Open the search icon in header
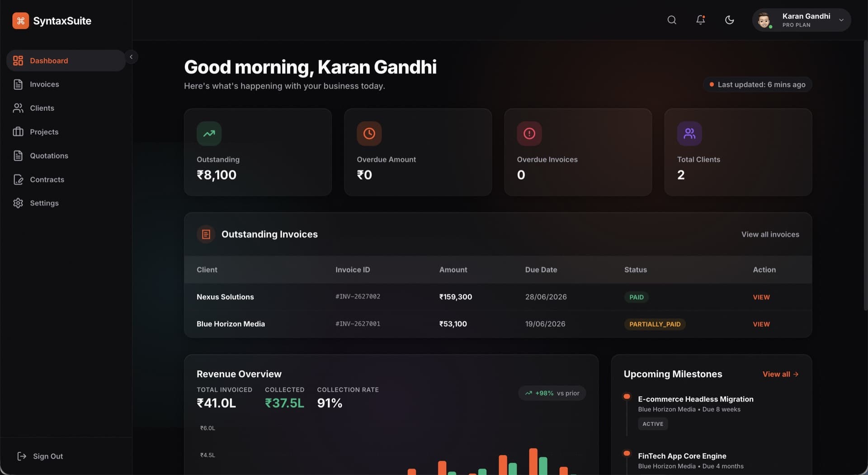The width and height of the screenshot is (868, 475). (x=672, y=20)
